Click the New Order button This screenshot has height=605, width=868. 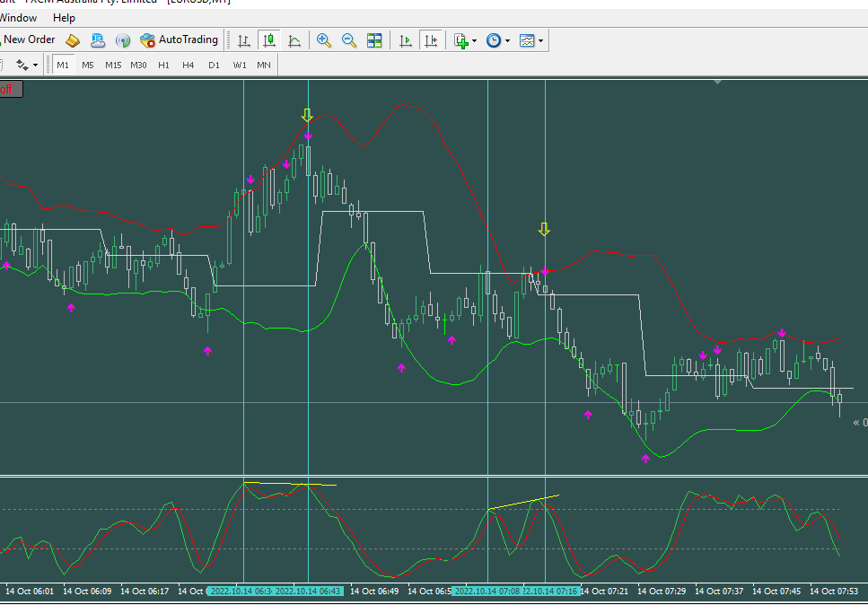coord(29,39)
